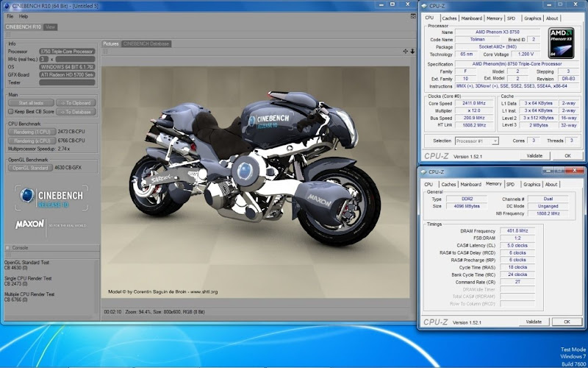The width and height of the screenshot is (588, 368).
Task: Switch to the Pictures tab
Action: (x=111, y=44)
